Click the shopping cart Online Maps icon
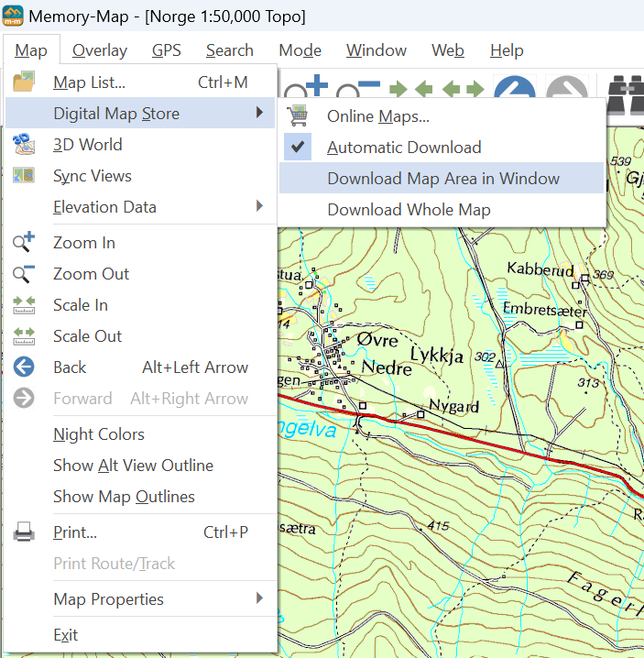The width and height of the screenshot is (644, 658). (298, 115)
